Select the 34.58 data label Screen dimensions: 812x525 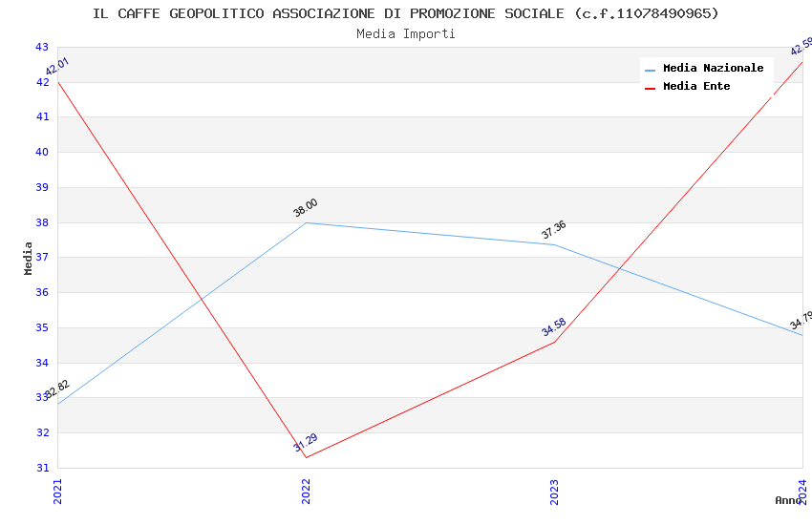click(554, 327)
